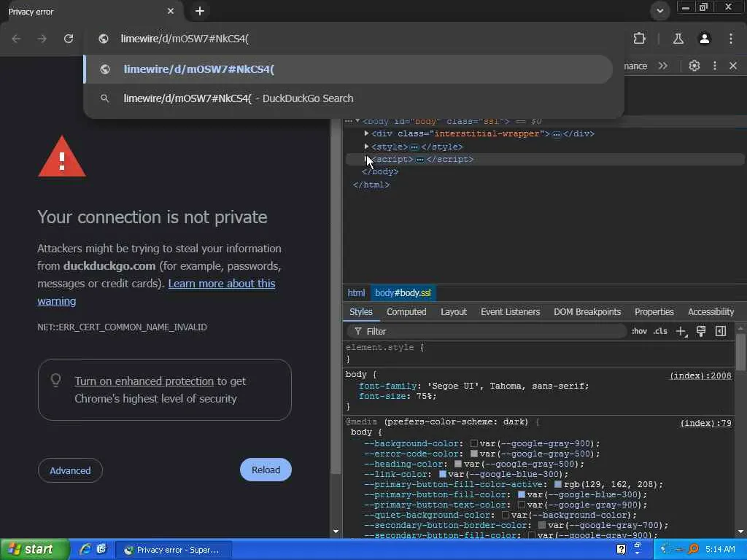Select the body#body.ssl breadcrumb
This screenshot has width=747, height=560.
click(x=403, y=293)
